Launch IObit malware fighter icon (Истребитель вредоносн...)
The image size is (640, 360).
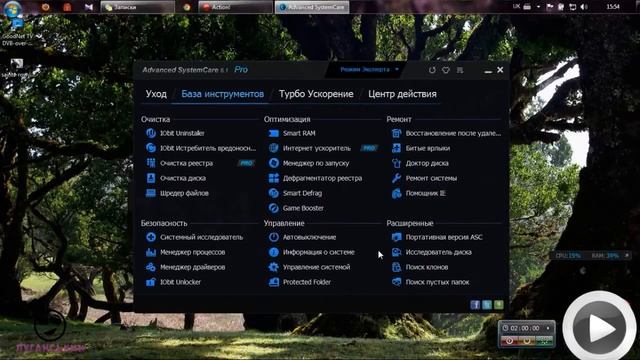click(151, 148)
